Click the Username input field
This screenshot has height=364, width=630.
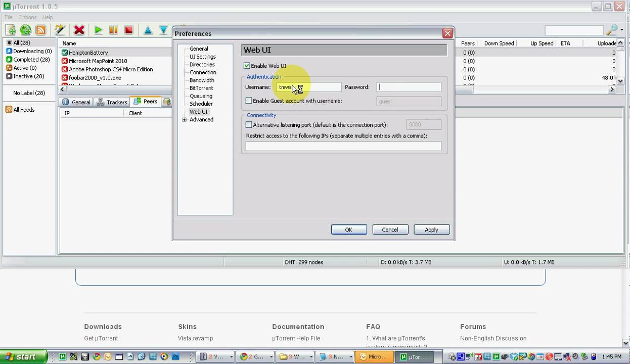click(308, 87)
